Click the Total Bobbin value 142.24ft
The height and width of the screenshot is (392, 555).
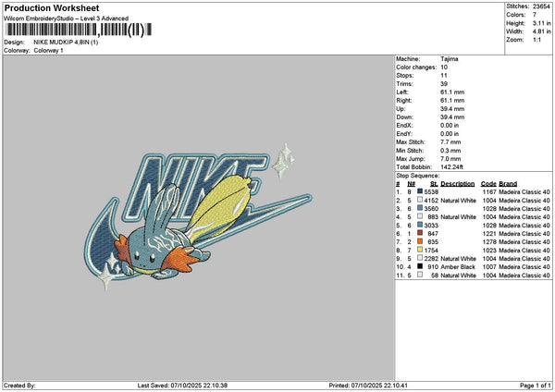click(x=451, y=167)
